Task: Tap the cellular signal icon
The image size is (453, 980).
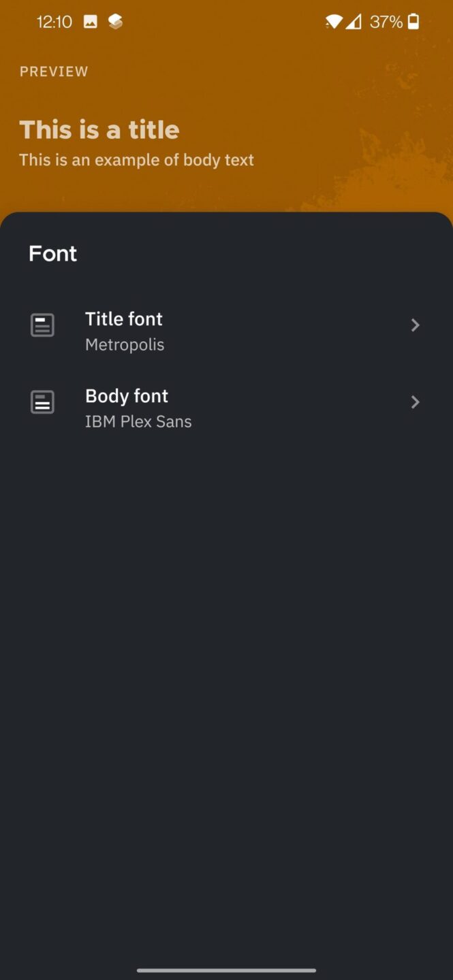Action: click(x=354, y=21)
